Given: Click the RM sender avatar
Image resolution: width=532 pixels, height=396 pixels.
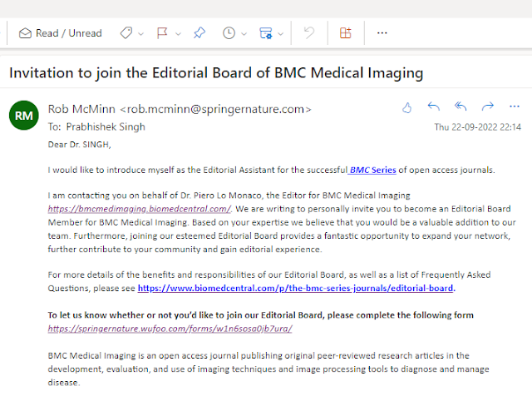Looking at the screenshot, I should (24, 116).
